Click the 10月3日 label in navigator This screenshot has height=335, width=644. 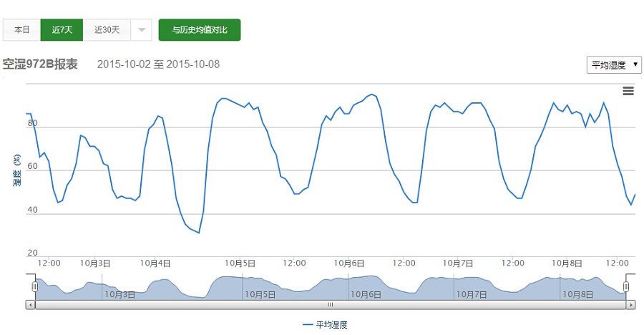pos(120,294)
